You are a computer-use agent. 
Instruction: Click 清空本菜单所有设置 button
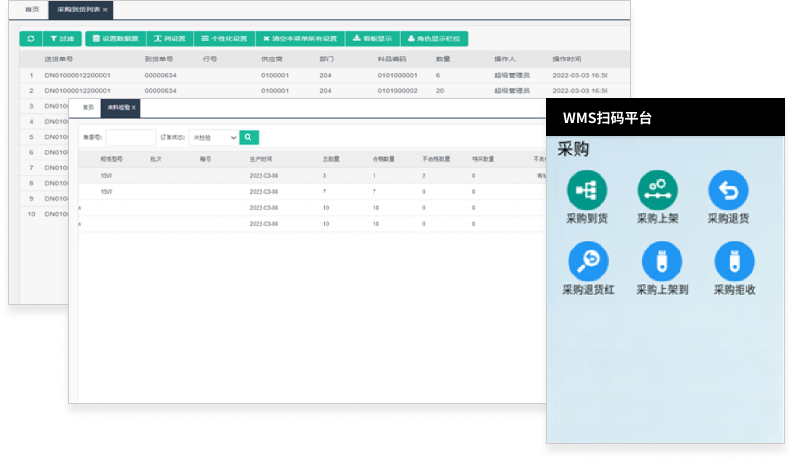pyautogui.click(x=299, y=39)
